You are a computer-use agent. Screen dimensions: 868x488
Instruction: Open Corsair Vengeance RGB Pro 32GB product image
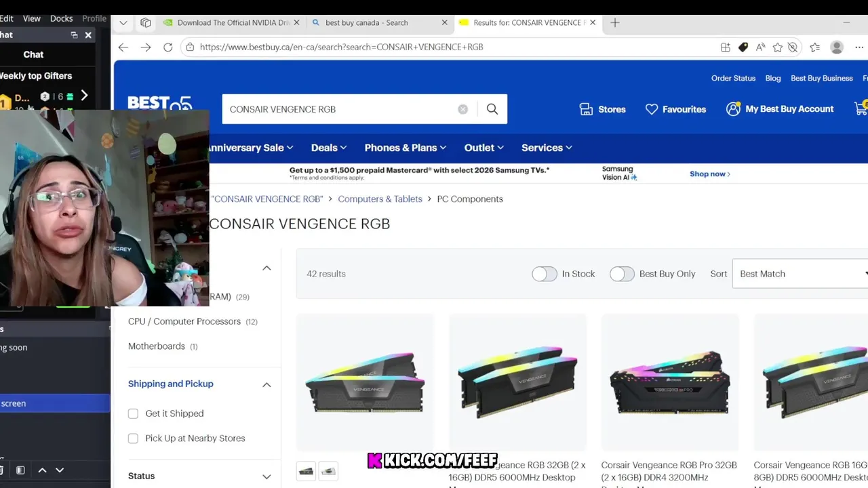tap(670, 382)
